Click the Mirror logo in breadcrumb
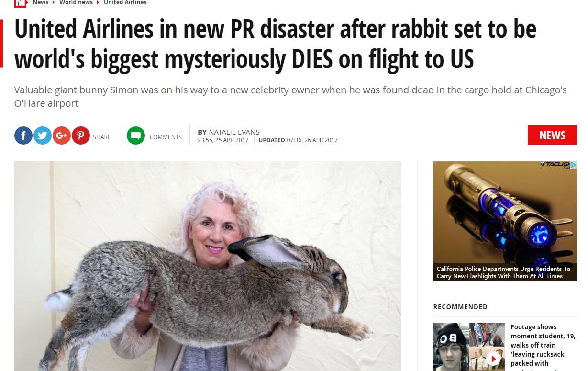The height and width of the screenshot is (371, 588). 21,3
